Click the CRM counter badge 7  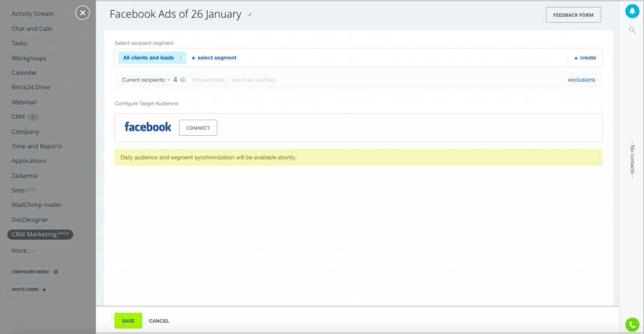[33, 117]
